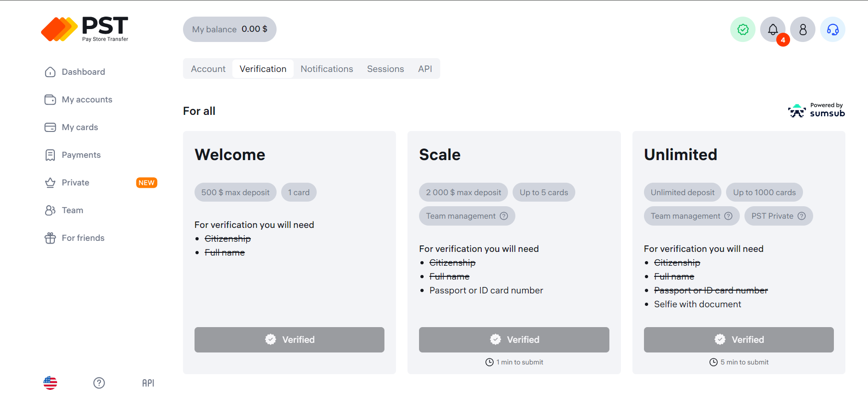868x394 pixels.
Task: Click Verified button in Unlimited card
Action: (x=738, y=340)
